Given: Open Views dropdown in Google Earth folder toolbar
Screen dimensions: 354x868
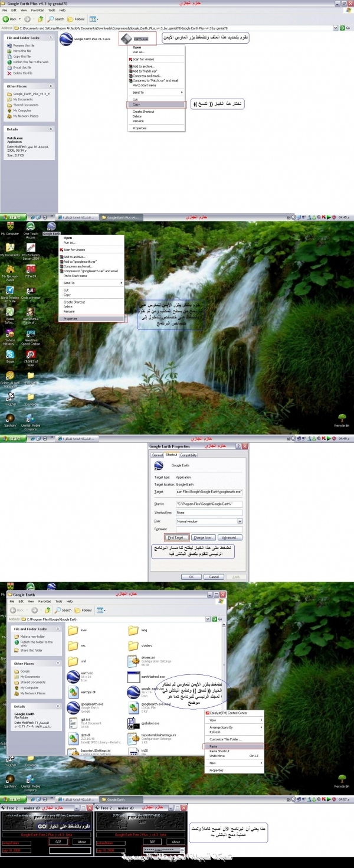Looking at the screenshot, I should pos(100,610).
